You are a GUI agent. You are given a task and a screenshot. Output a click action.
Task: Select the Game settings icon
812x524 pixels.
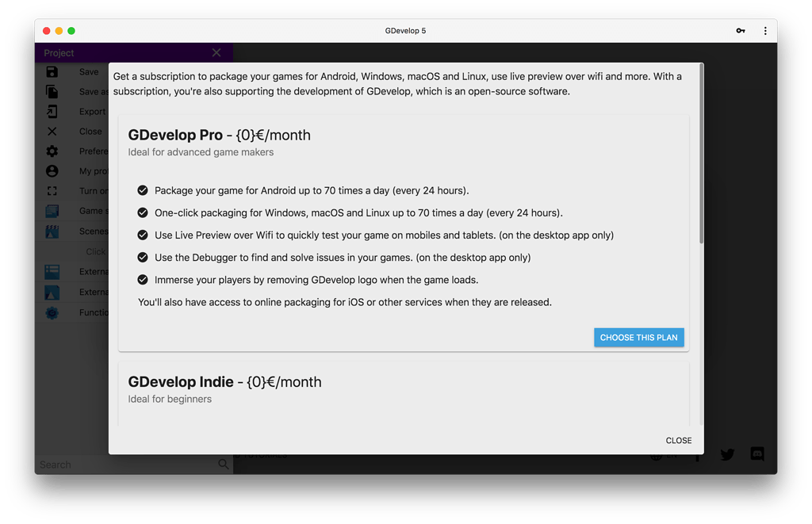(52, 210)
